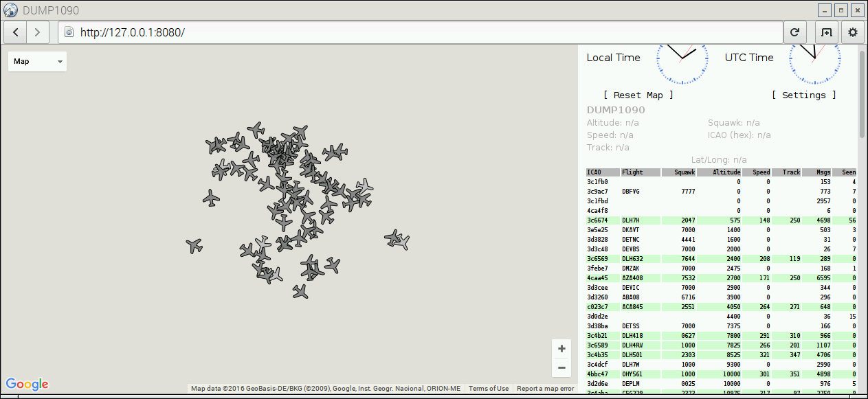Click the DUMP1090 app icon in the title bar
Image resolution: width=868 pixels, height=399 pixels.
point(11,10)
